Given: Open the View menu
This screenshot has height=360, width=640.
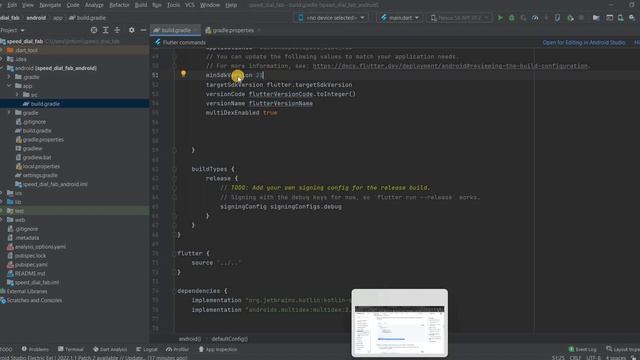Looking at the screenshot, I should (28, 5).
